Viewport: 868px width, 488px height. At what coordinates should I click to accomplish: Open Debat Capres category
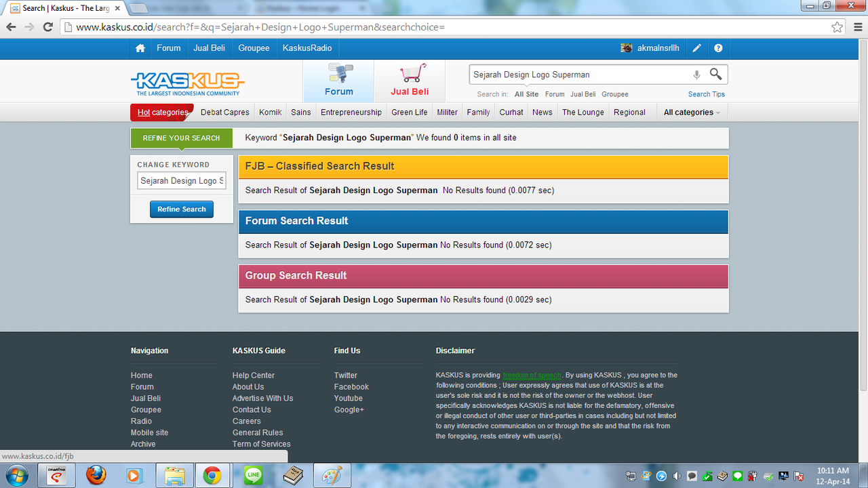tap(225, 113)
